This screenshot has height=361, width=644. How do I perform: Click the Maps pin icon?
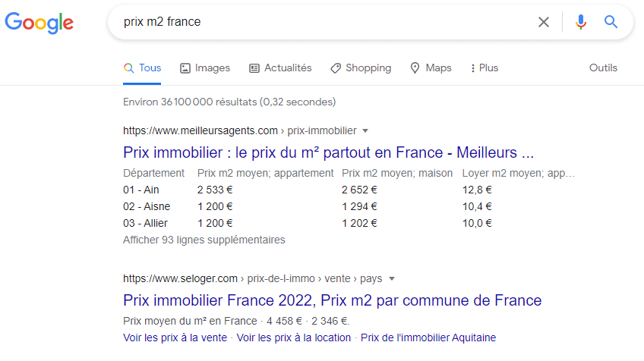[415, 68]
